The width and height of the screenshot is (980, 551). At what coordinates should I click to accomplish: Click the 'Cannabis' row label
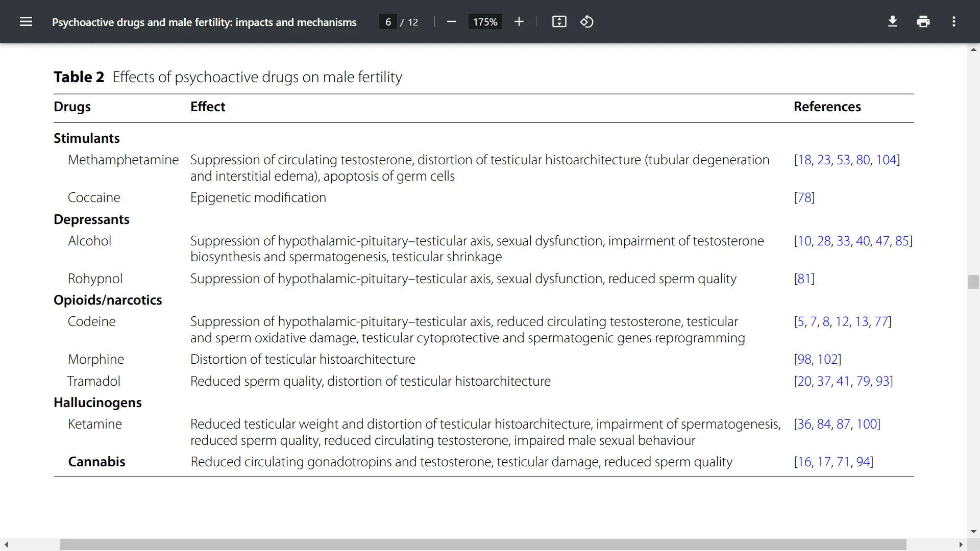tap(96, 462)
